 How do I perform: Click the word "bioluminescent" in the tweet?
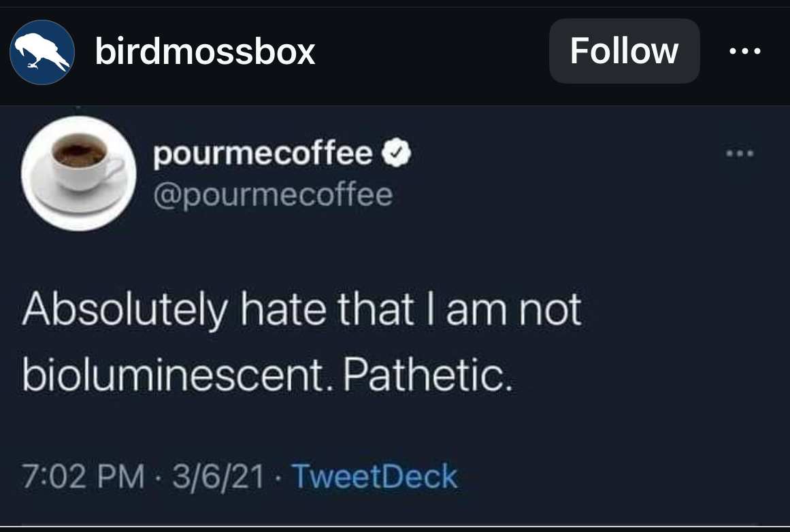pos(176,373)
